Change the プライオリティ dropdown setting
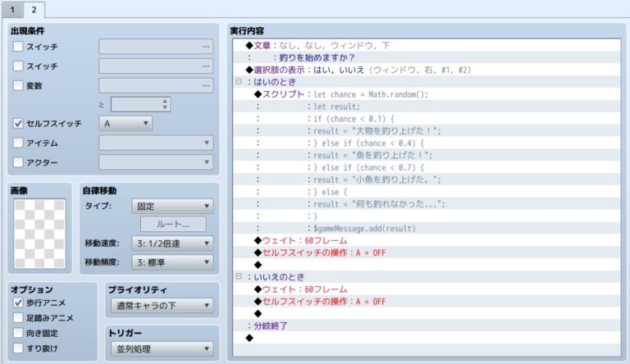630x364 pixels. click(x=161, y=306)
